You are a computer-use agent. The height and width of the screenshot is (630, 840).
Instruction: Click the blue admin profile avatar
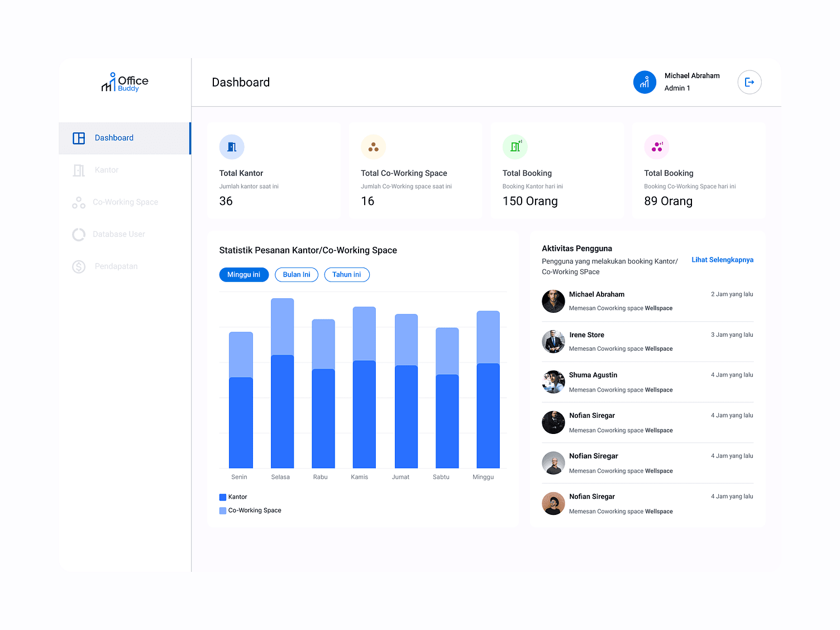tap(645, 82)
